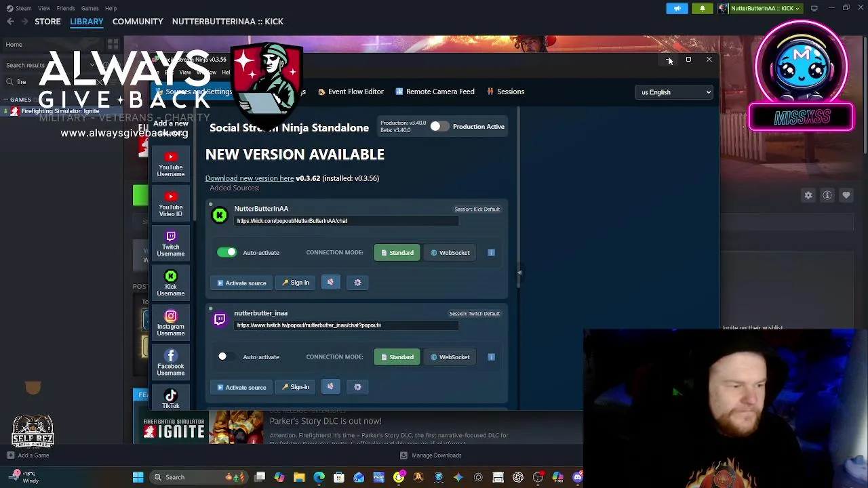
Task: Select WebSocket mode for nutterbutter_inaa
Action: (450, 357)
